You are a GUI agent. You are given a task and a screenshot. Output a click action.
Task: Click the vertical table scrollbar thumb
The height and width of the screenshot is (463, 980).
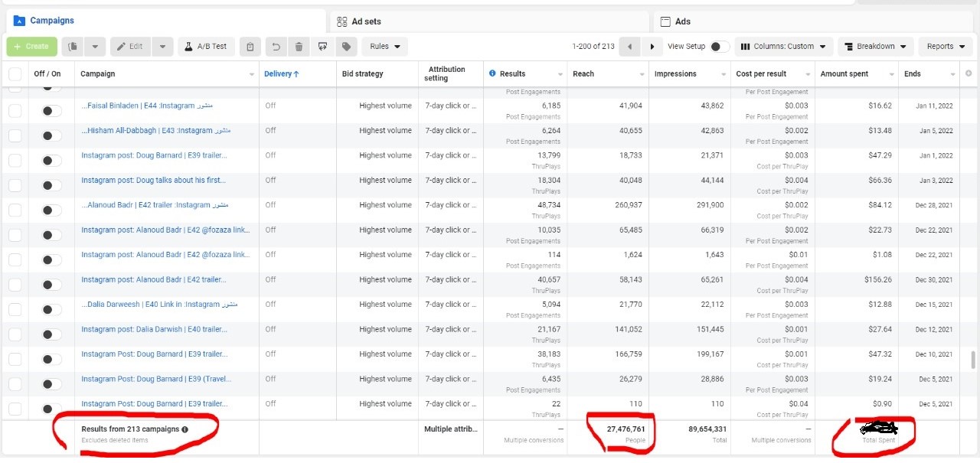click(x=973, y=360)
